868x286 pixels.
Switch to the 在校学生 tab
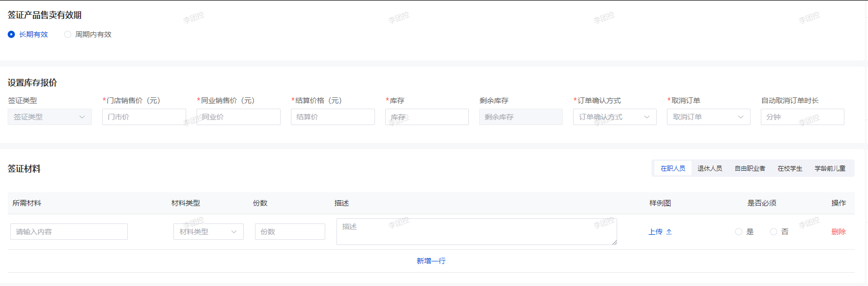coord(790,168)
